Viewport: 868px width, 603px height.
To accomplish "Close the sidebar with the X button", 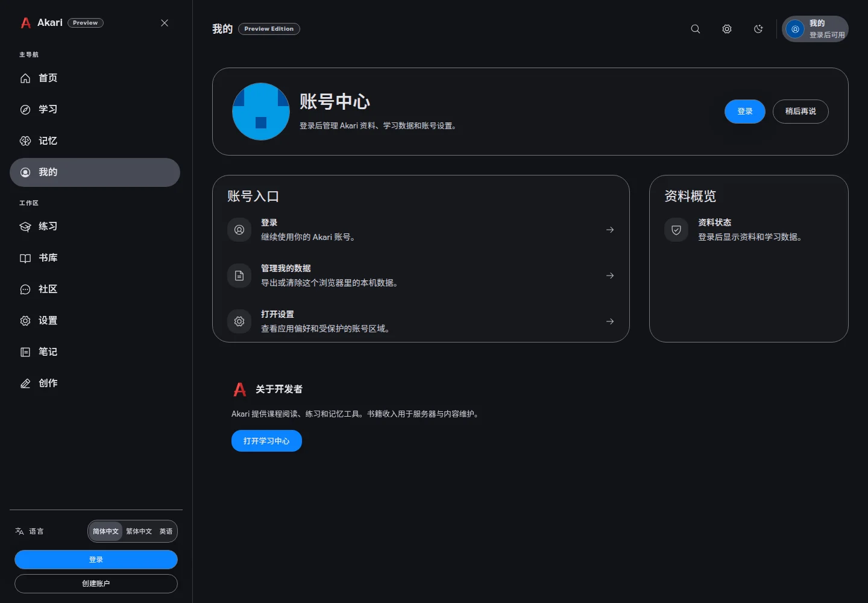I will click(x=165, y=23).
